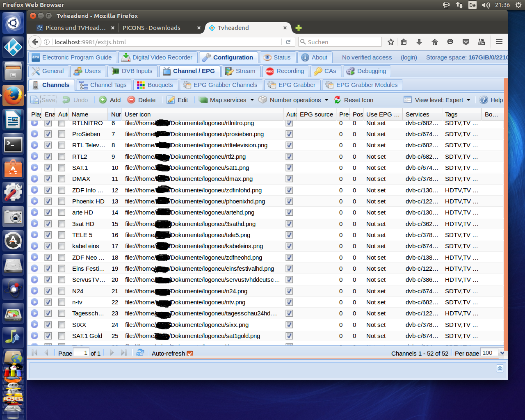The image size is (525, 420).
Task: Toggle Auto name checkbox for RTL2
Action: click(62, 156)
